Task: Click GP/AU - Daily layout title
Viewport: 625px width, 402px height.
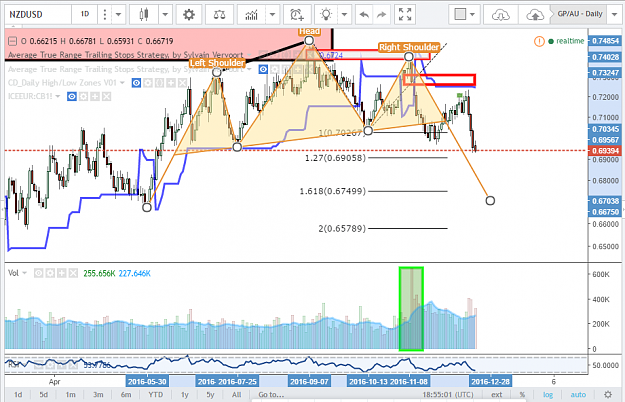Action: tap(580, 14)
